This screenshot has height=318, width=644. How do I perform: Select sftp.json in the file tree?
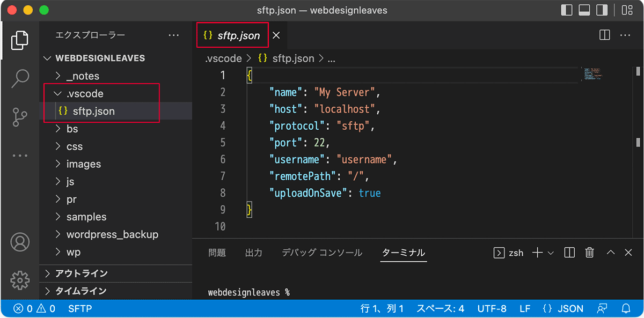[93, 112]
